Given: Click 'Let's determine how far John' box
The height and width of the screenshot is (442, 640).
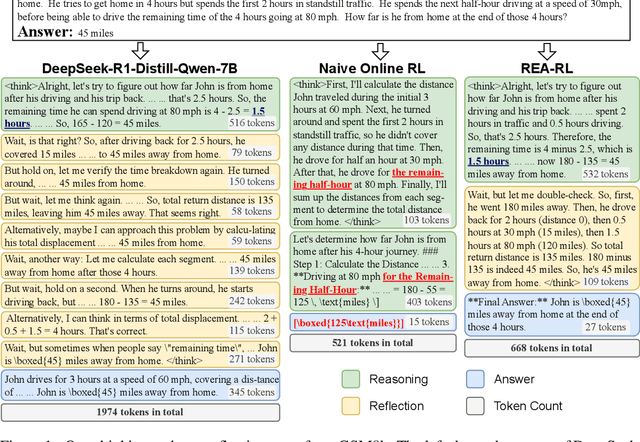Looking at the screenshot, I should point(373,271).
